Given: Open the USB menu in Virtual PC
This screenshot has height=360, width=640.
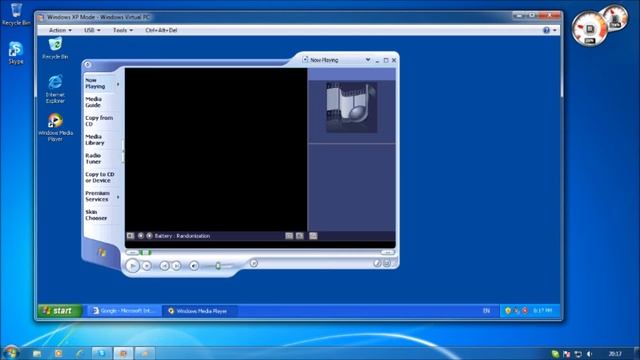Looking at the screenshot, I should point(92,30).
